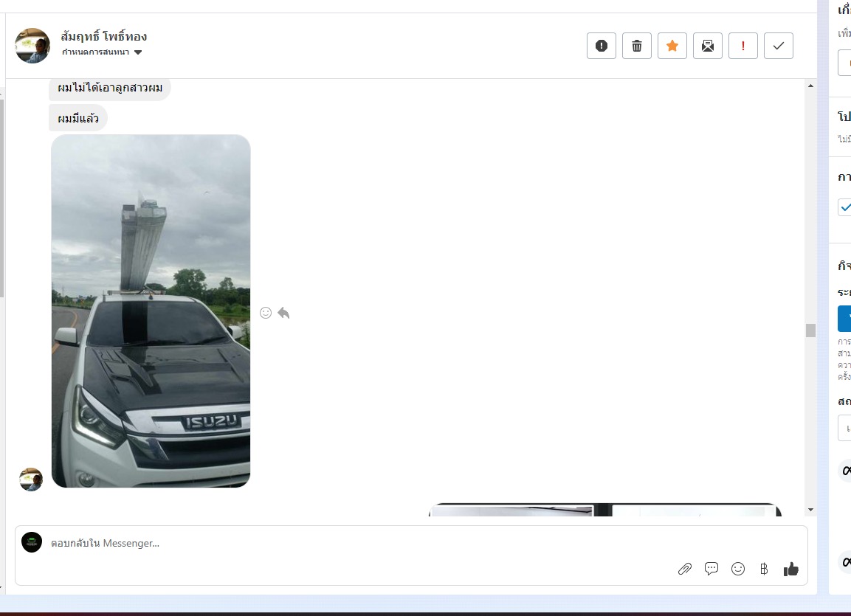Click the baht payment icon

click(764, 569)
